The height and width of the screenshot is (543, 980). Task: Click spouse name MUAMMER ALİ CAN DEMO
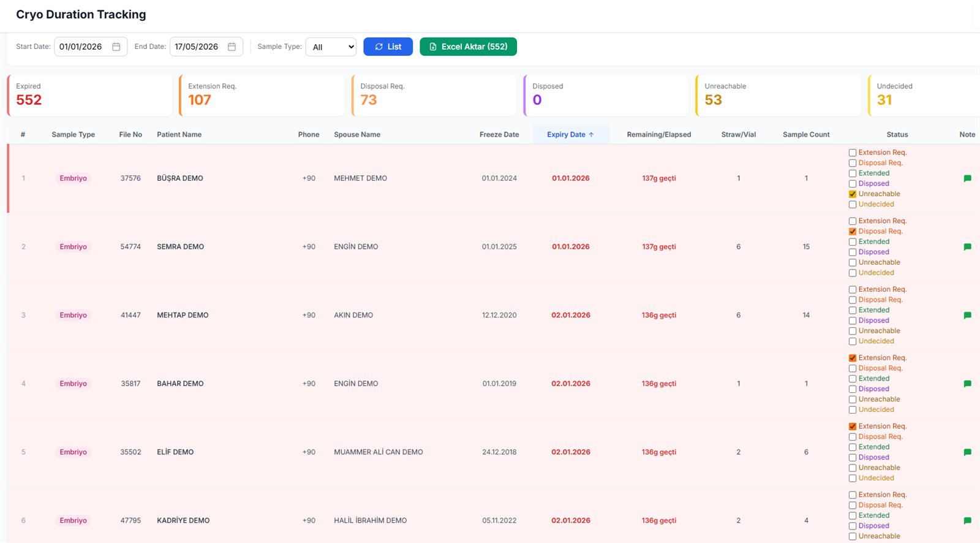[379, 452]
